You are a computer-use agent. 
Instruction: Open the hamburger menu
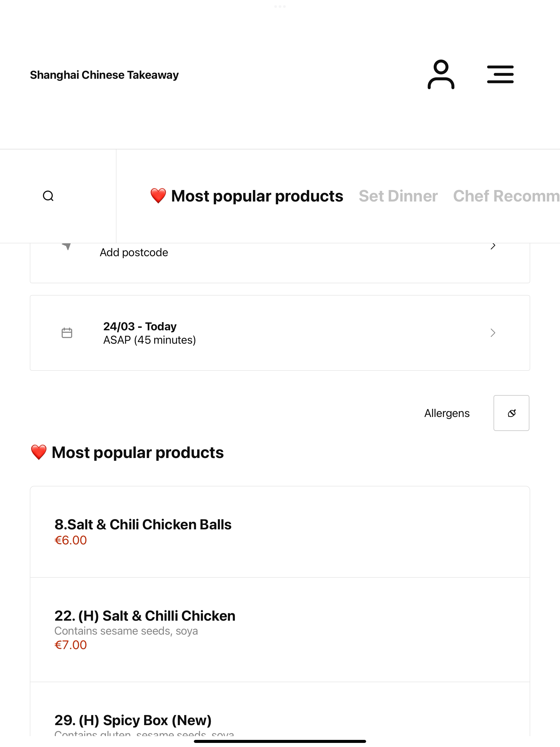click(500, 75)
